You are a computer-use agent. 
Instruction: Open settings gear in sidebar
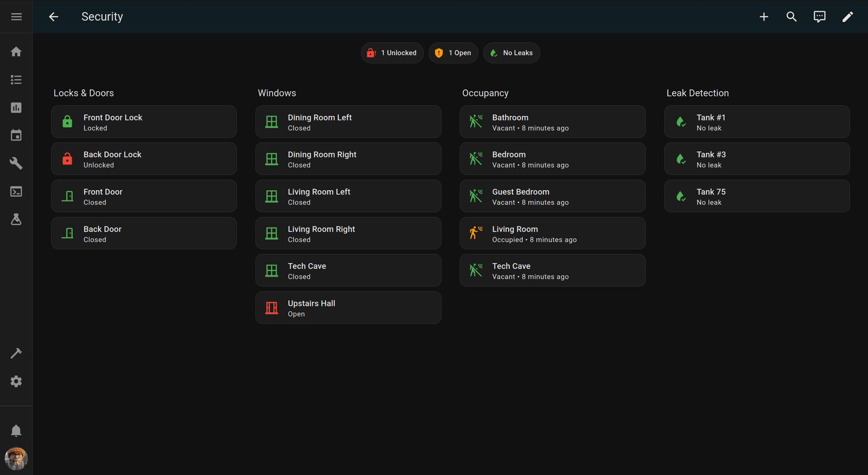click(x=16, y=381)
